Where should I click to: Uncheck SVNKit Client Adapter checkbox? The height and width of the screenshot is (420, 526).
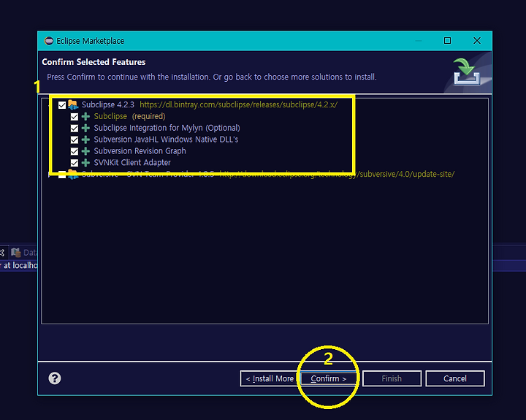[x=74, y=163]
